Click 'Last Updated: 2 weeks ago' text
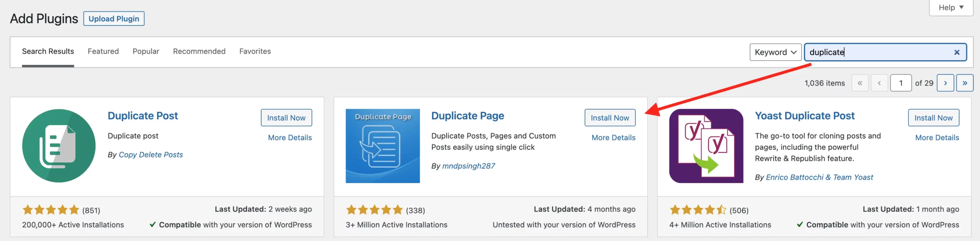Screen dimensions: 980x241 (x=263, y=209)
